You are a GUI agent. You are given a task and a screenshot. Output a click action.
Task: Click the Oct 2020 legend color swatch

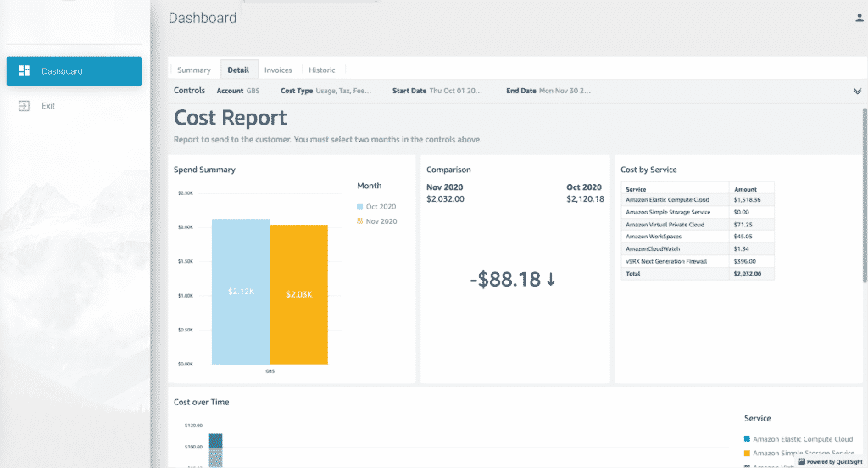pos(359,207)
